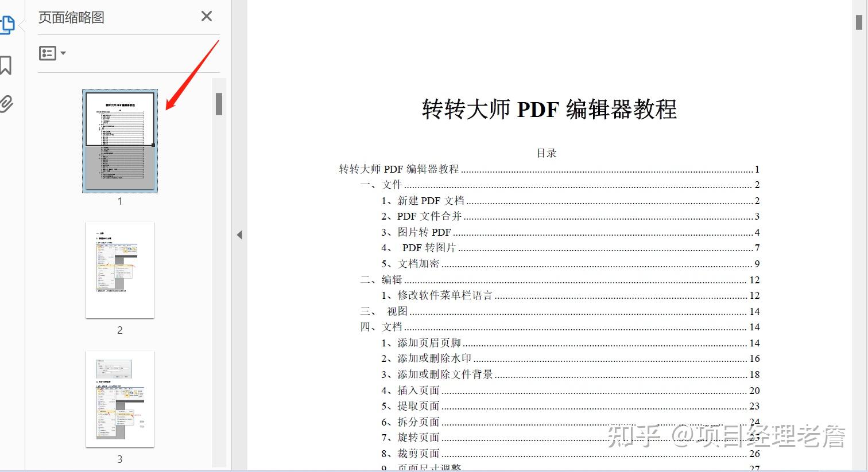
Task: Open contents entry 三、视图
Action: [x=560, y=311]
